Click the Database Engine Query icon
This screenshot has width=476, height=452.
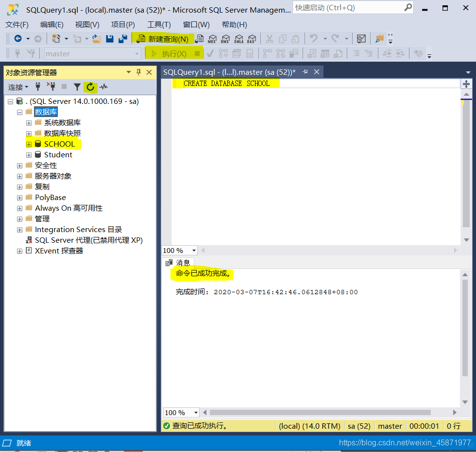tap(199, 38)
